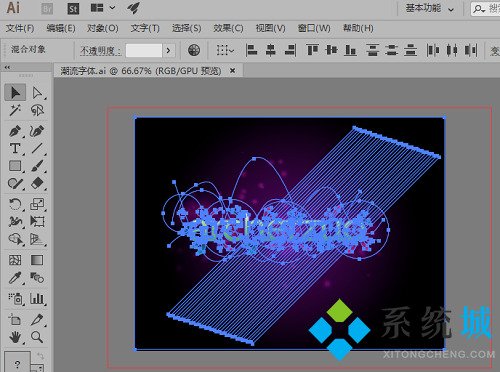Image resolution: width=500 pixels, height=372 pixels.
Task: Select the Curvature tool
Action: pos(37,131)
